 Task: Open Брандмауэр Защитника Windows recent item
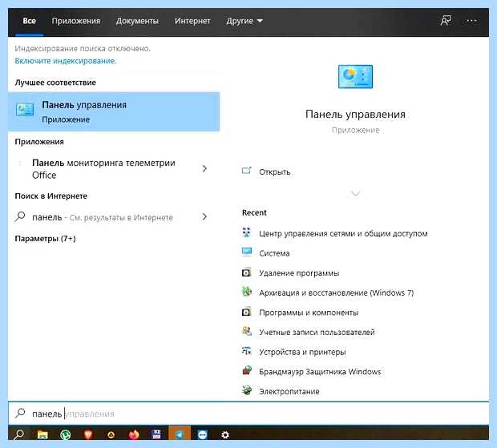click(320, 372)
